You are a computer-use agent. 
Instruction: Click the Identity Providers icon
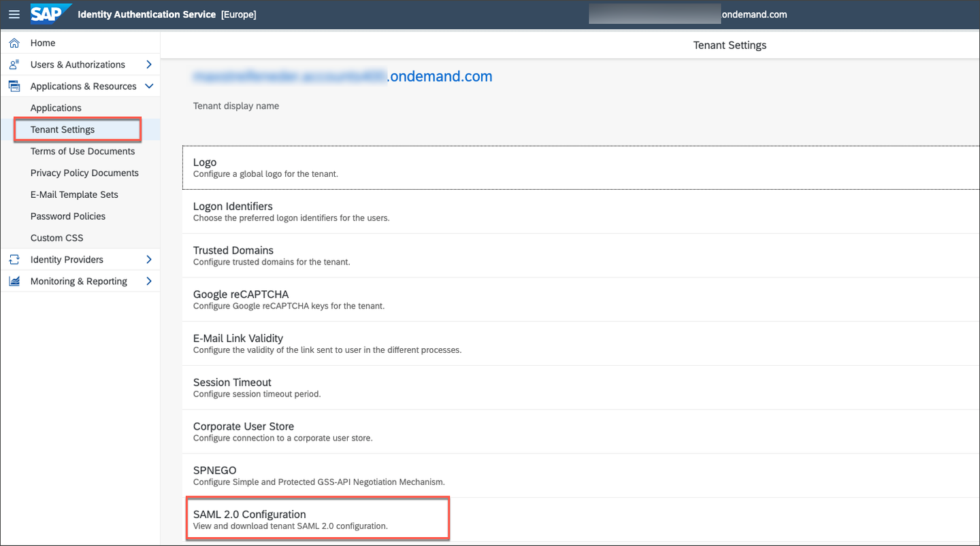tap(14, 260)
